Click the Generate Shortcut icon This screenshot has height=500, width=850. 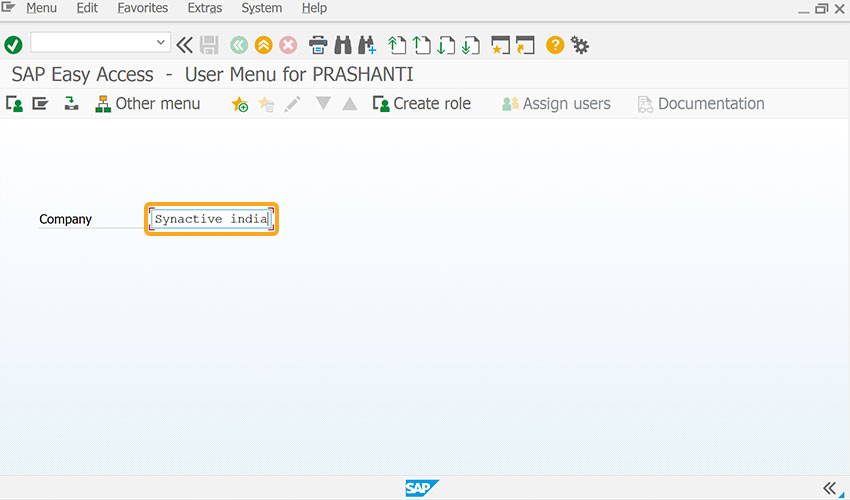pyautogui.click(x=525, y=45)
